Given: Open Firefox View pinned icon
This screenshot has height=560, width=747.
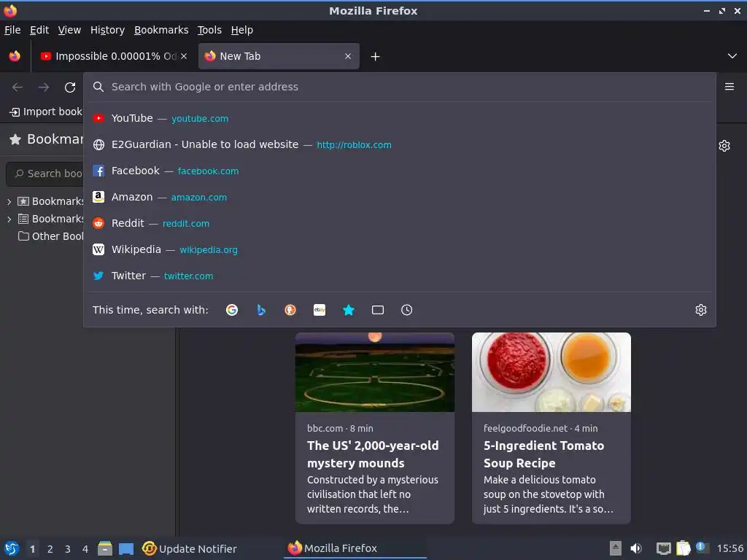Looking at the screenshot, I should [15, 56].
